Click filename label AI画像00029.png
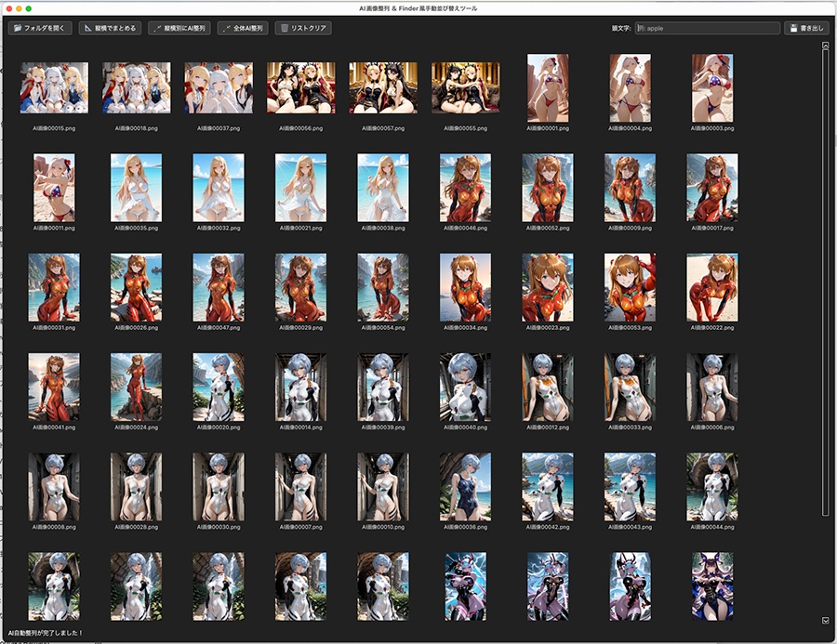 [301, 328]
